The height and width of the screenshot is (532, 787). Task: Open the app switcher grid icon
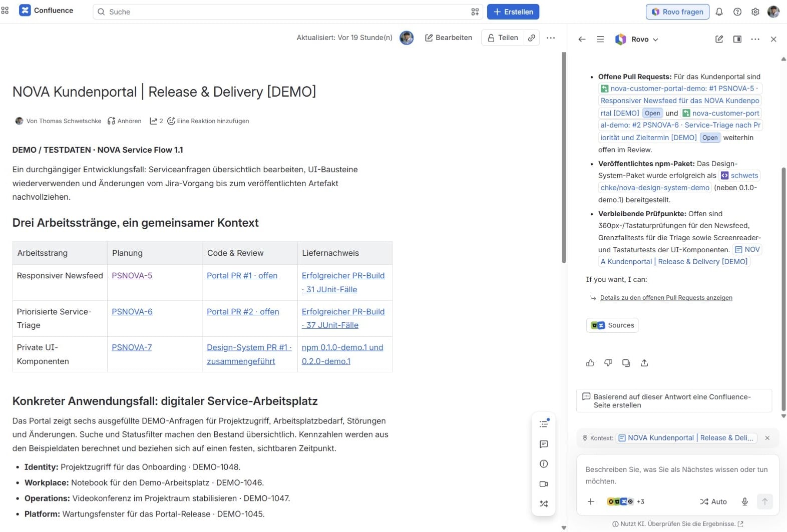tap(5, 11)
